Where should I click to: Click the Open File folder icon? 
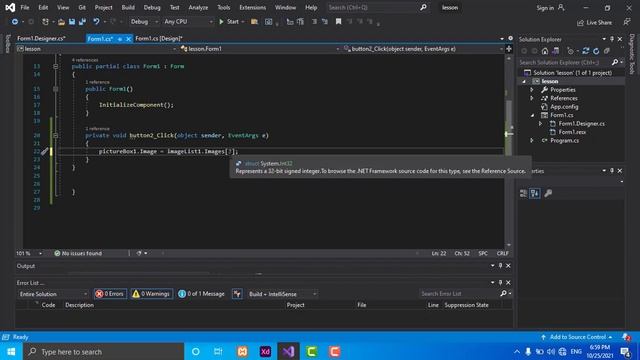point(61,22)
